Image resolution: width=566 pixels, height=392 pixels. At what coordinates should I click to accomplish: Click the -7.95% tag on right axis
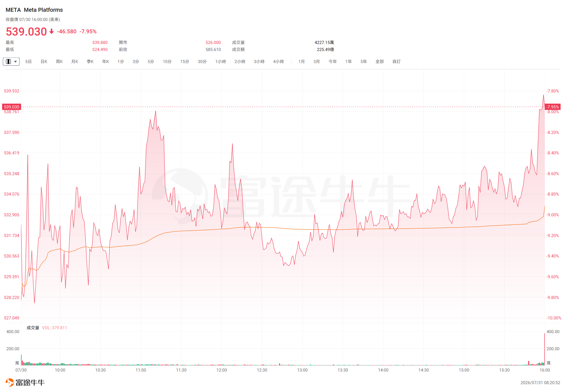point(553,107)
